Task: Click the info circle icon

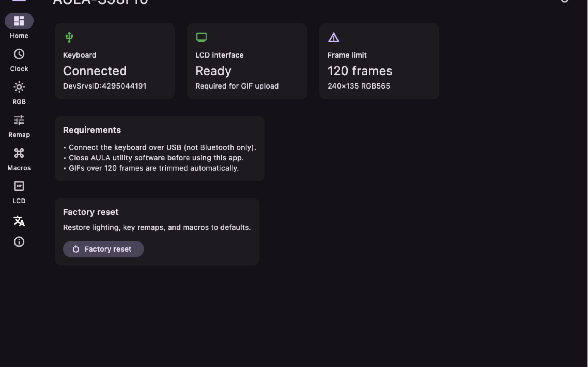Action: (19, 242)
